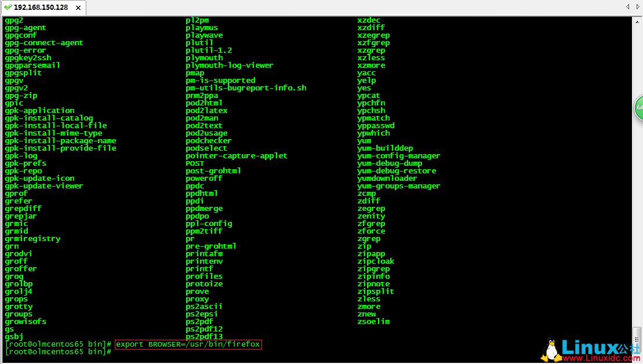Click the text 'yppasswd'
The image size is (643, 364).
click(x=376, y=125)
